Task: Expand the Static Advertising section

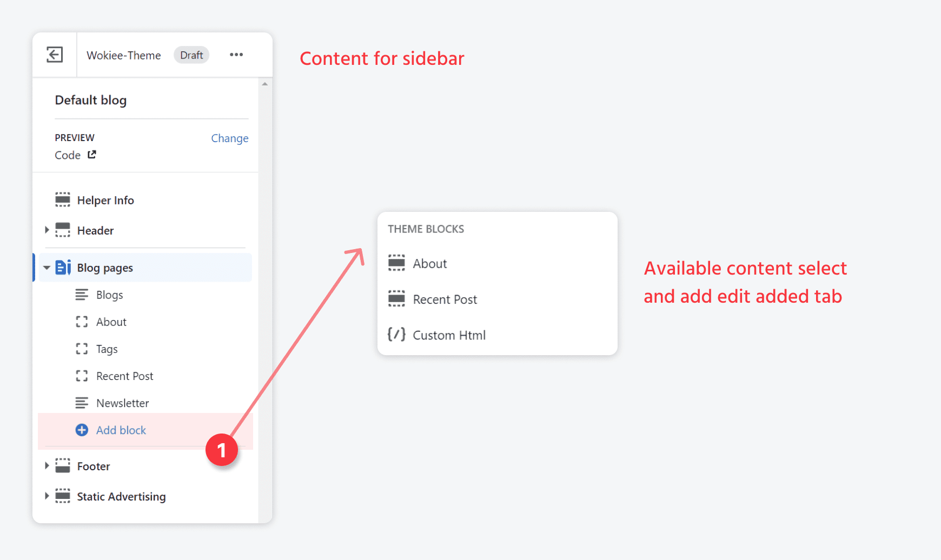Action: (47, 496)
